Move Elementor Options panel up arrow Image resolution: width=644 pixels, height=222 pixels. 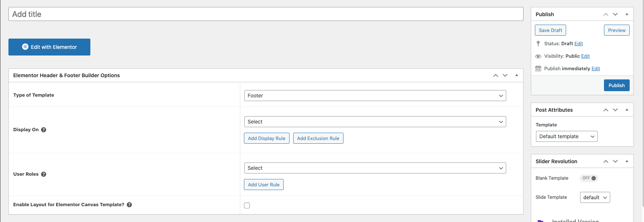pyautogui.click(x=496, y=75)
